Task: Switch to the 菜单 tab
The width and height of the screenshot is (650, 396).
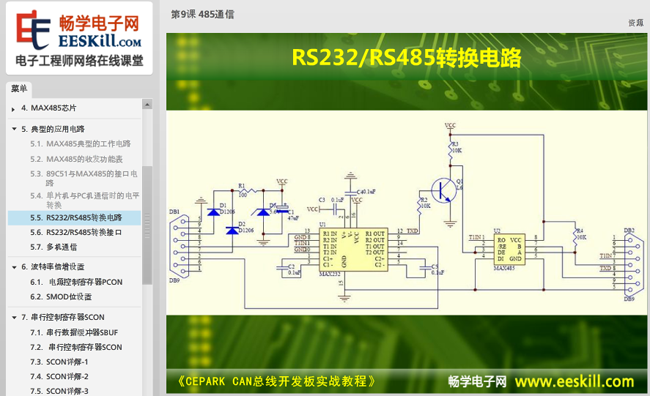Action: [19, 89]
